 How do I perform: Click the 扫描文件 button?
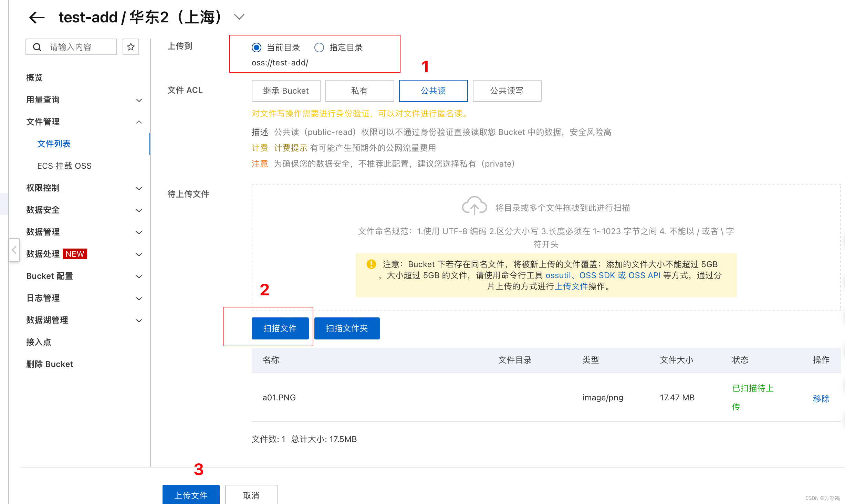[280, 328]
